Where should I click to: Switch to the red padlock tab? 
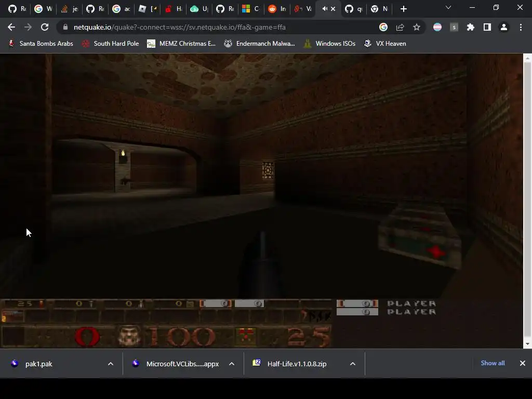tap(174, 9)
